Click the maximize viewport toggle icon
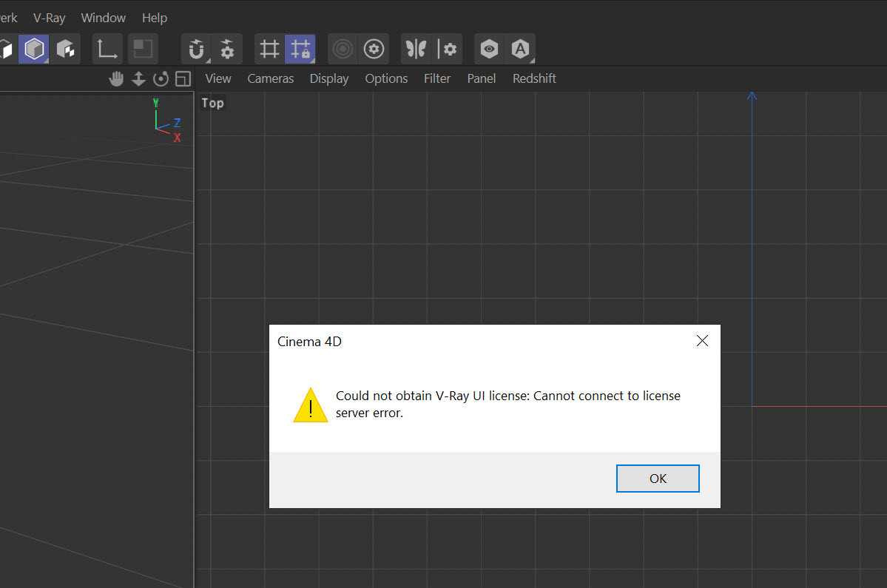887x588 pixels. [183, 78]
